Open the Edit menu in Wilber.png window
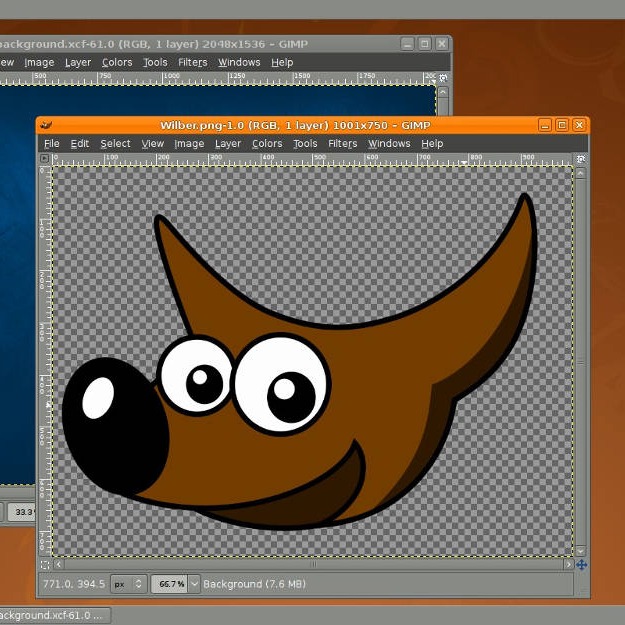The width and height of the screenshot is (625, 625). [x=79, y=144]
